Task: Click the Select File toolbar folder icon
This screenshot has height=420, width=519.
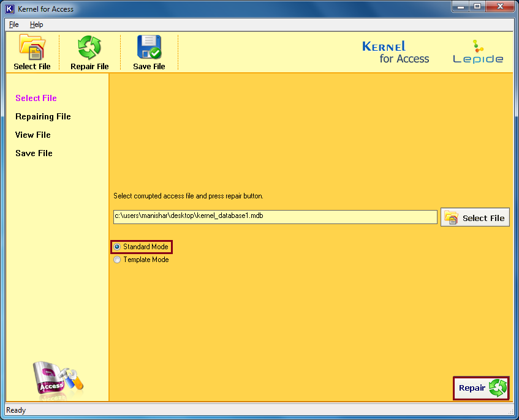Action: tap(32, 47)
